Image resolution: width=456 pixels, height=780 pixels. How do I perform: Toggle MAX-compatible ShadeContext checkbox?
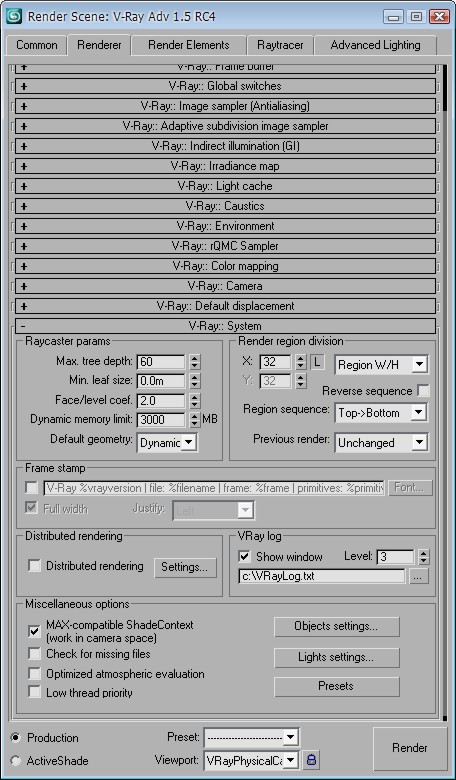(x=34, y=631)
